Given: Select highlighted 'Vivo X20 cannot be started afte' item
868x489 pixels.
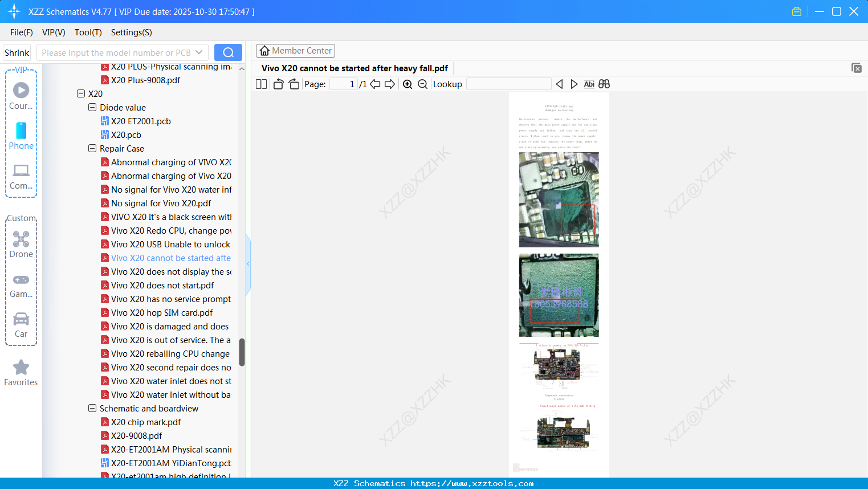Looking at the screenshot, I should 171,258.
